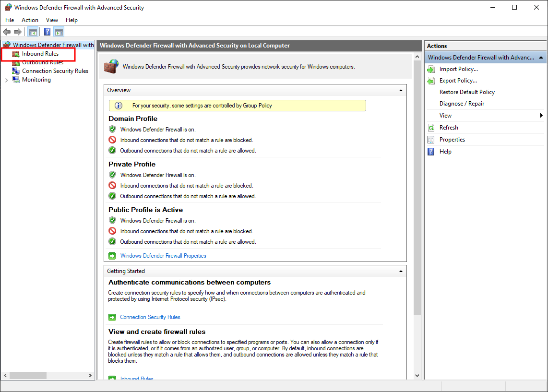Click Import Policy in the Actions pane
The width and height of the screenshot is (548, 392).
pyautogui.click(x=458, y=69)
